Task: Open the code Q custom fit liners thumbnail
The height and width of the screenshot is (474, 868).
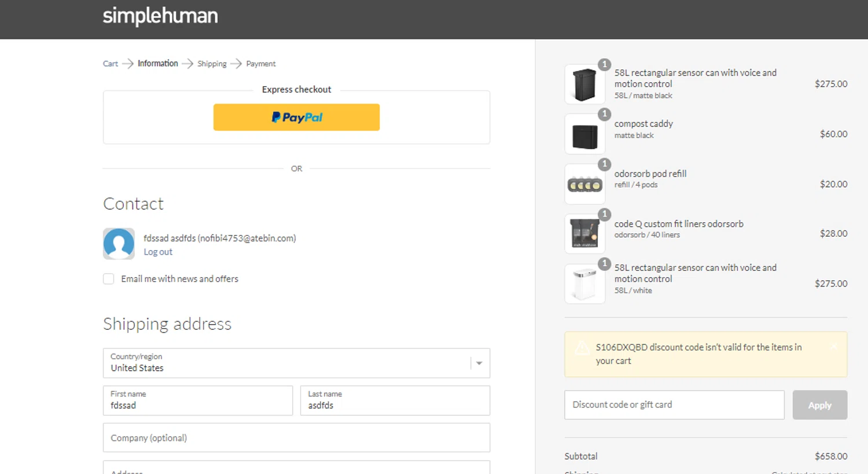Action: [584, 234]
